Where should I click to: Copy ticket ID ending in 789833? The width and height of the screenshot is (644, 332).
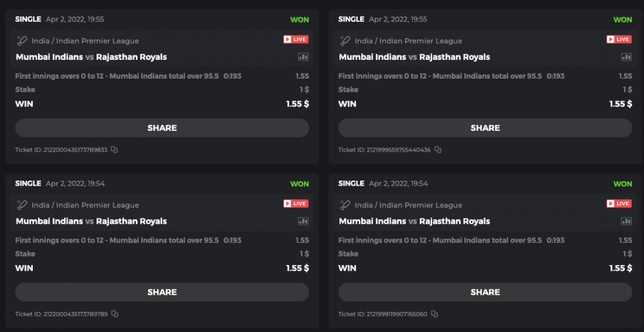click(114, 150)
